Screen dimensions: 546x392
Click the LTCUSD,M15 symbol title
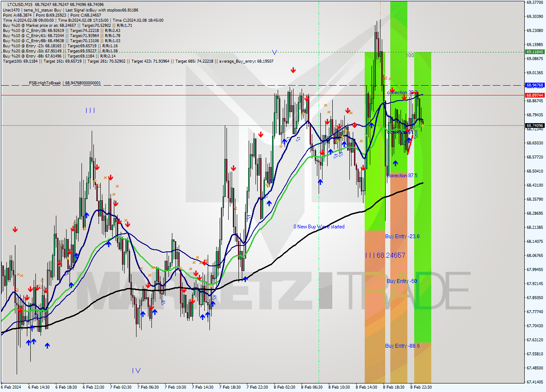[x=20, y=4]
